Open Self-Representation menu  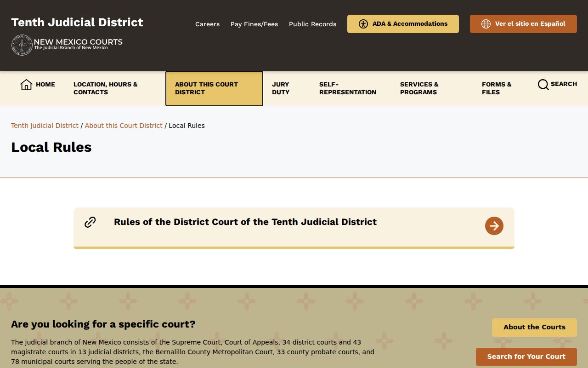[348, 88]
